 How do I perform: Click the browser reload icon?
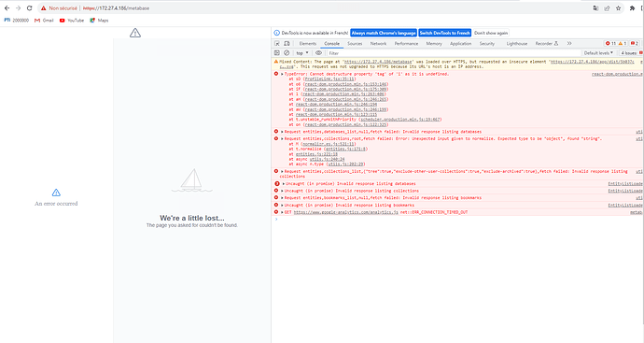click(x=30, y=8)
